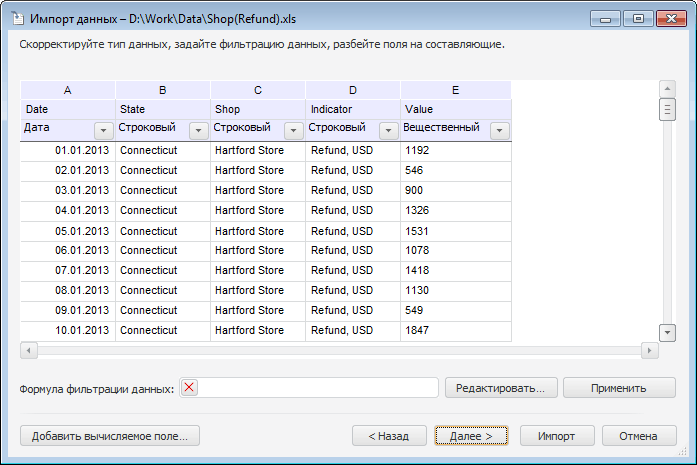
Task: Click the horizontal scrollbar right arrow
Action: (651, 351)
